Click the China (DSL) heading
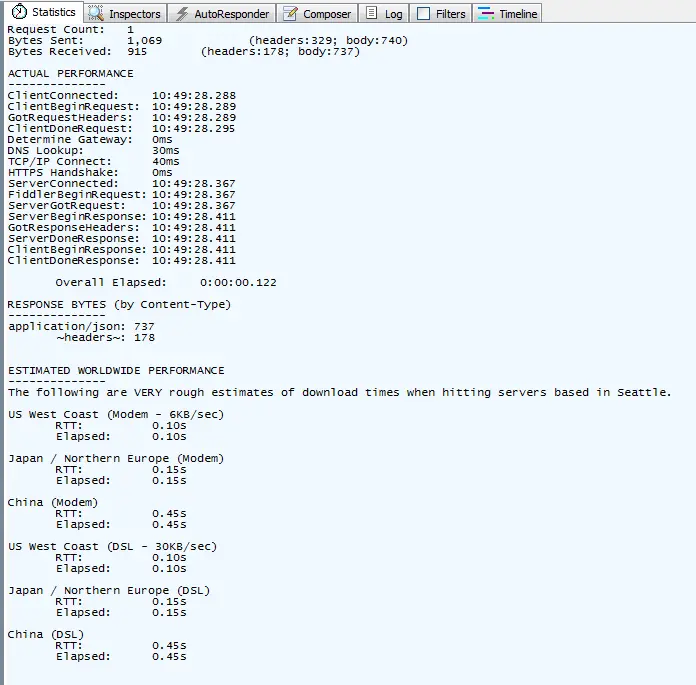Image resolution: width=696 pixels, height=685 pixels. coord(46,634)
